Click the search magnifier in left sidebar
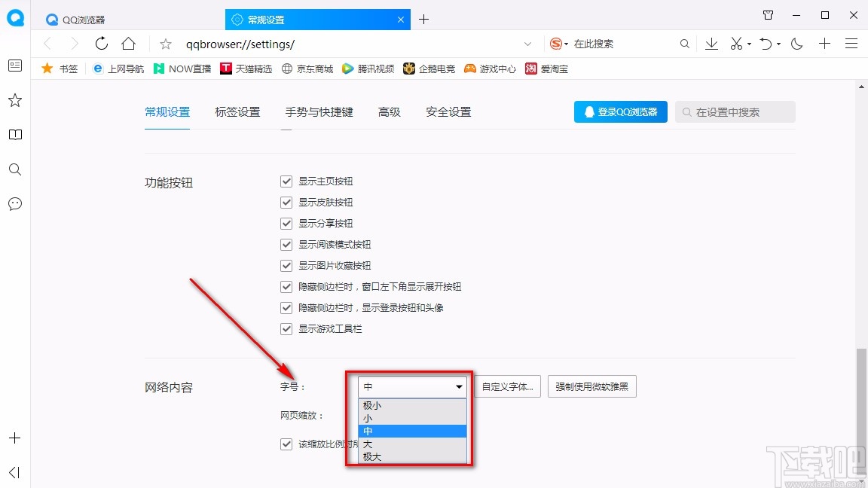868x488 pixels. tap(15, 169)
